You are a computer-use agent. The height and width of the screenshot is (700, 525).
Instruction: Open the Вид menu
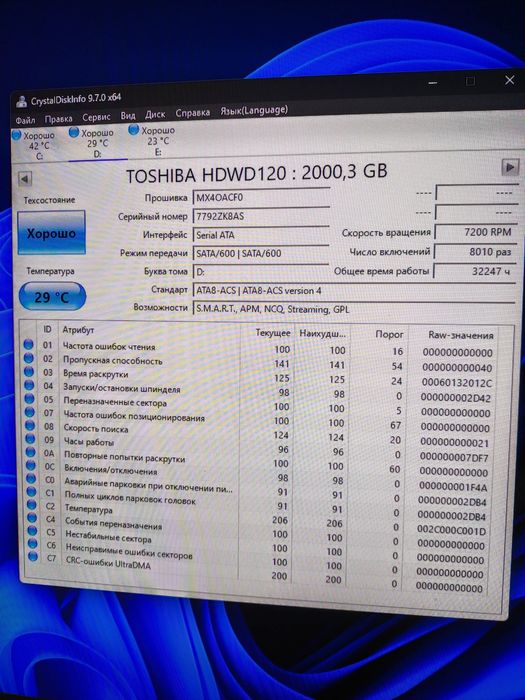[x=128, y=116]
